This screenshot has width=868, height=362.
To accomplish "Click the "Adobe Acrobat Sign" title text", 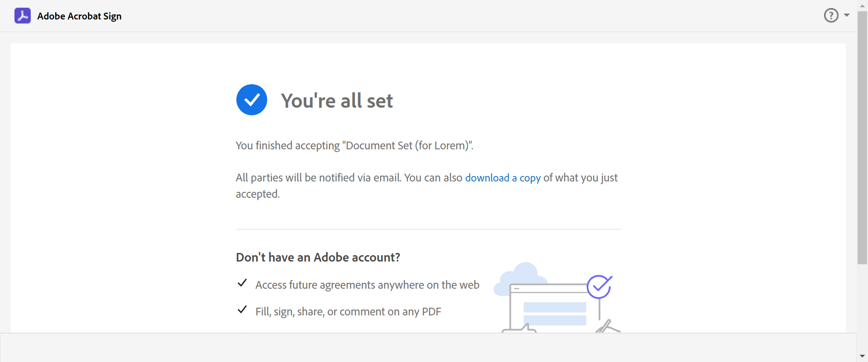I will point(79,16).
